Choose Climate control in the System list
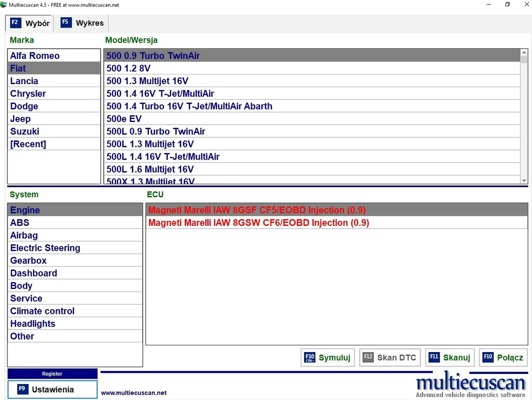 click(x=43, y=311)
